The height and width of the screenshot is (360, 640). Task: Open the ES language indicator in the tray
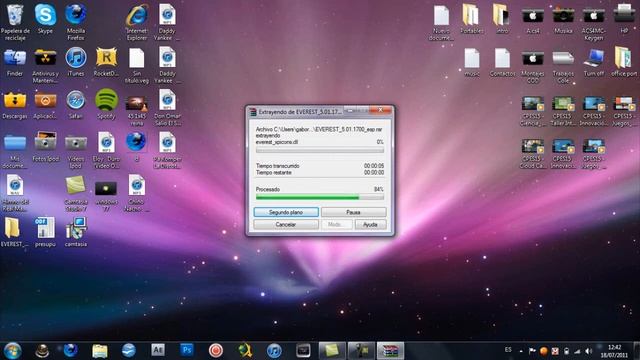tap(508, 350)
